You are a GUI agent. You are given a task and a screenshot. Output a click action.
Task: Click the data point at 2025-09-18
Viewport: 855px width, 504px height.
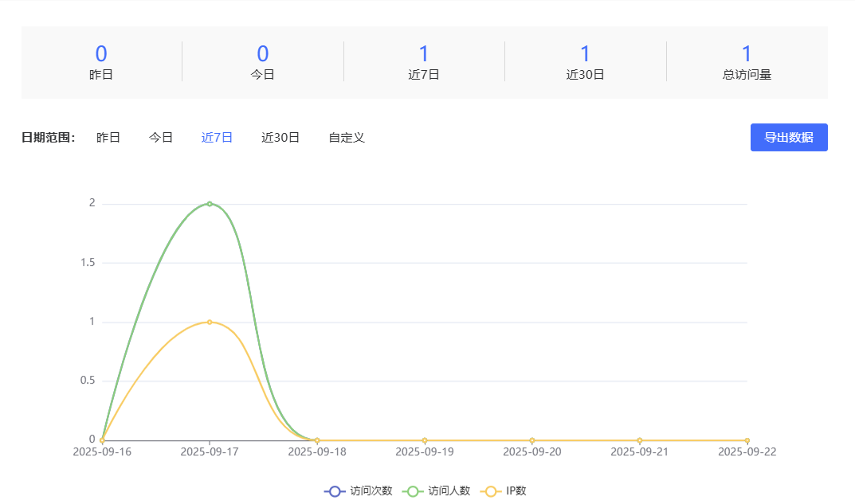tap(317, 440)
